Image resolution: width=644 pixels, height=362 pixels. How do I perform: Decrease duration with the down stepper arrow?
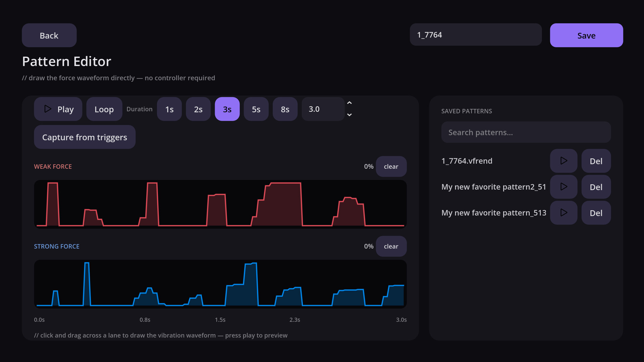click(x=349, y=115)
